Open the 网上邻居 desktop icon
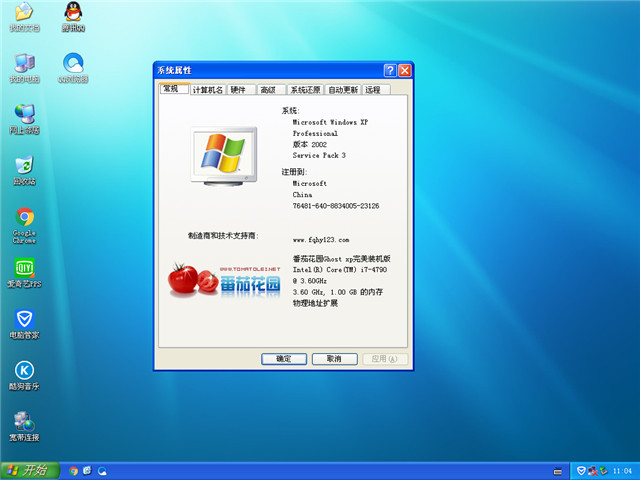The height and width of the screenshot is (480, 640). coord(24,119)
